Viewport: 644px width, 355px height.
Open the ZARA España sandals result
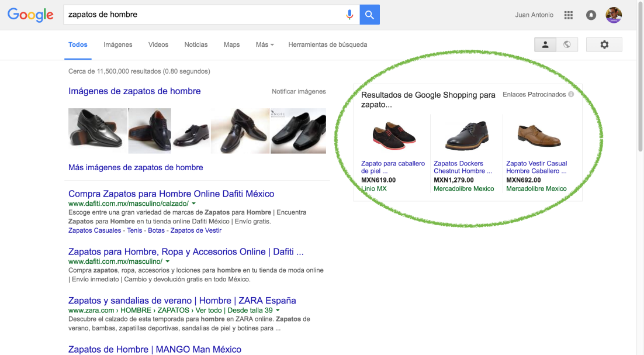tap(182, 301)
